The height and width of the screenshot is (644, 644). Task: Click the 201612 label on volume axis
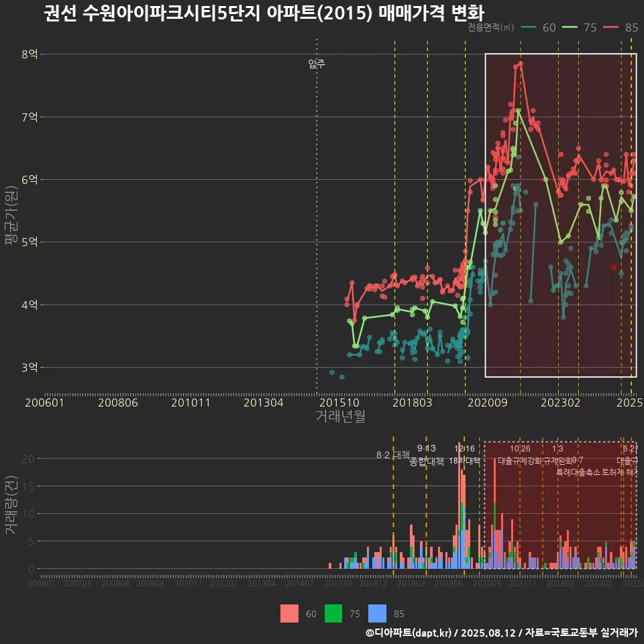point(373,584)
